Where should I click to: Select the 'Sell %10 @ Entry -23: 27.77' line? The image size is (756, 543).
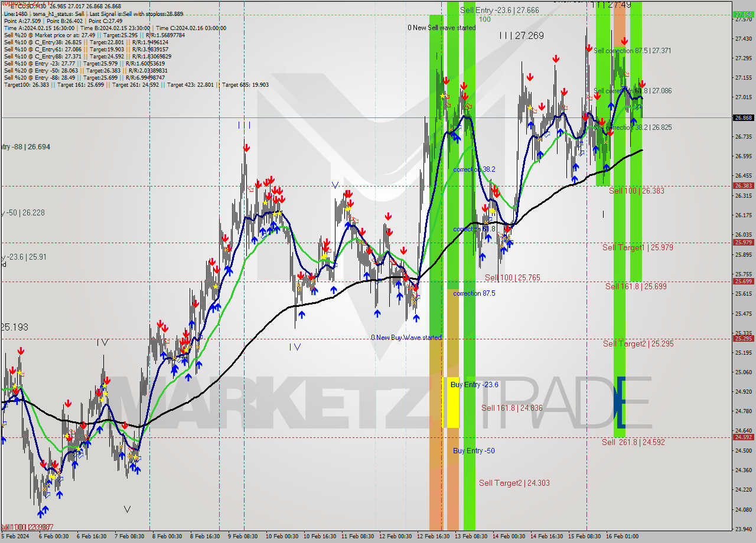84,64
